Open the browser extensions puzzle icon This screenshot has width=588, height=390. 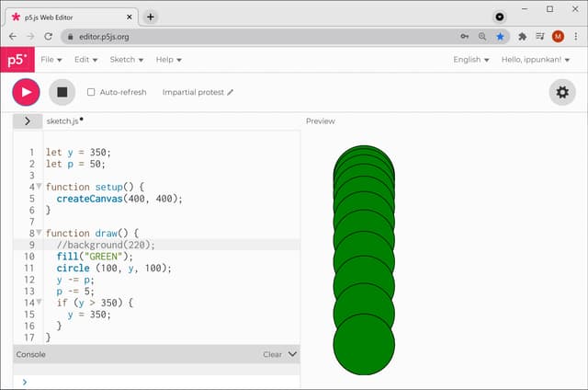click(x=522, y=37)
